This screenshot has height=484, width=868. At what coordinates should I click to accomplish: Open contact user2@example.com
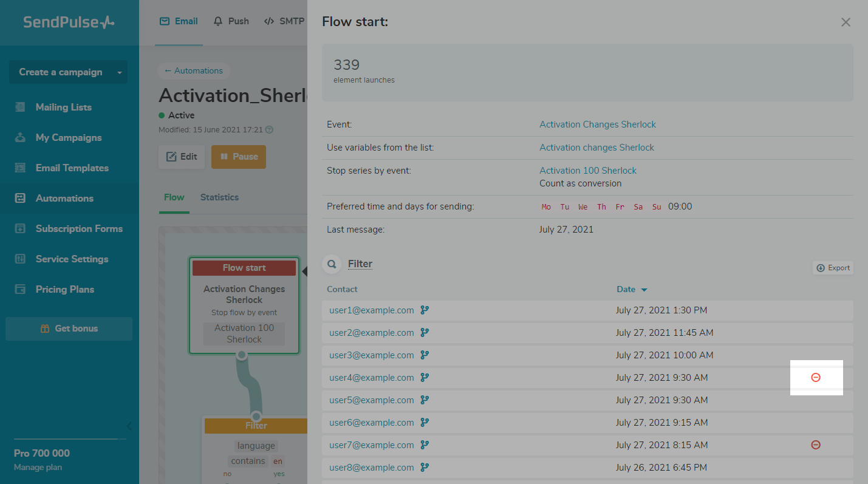click(372, 333)
